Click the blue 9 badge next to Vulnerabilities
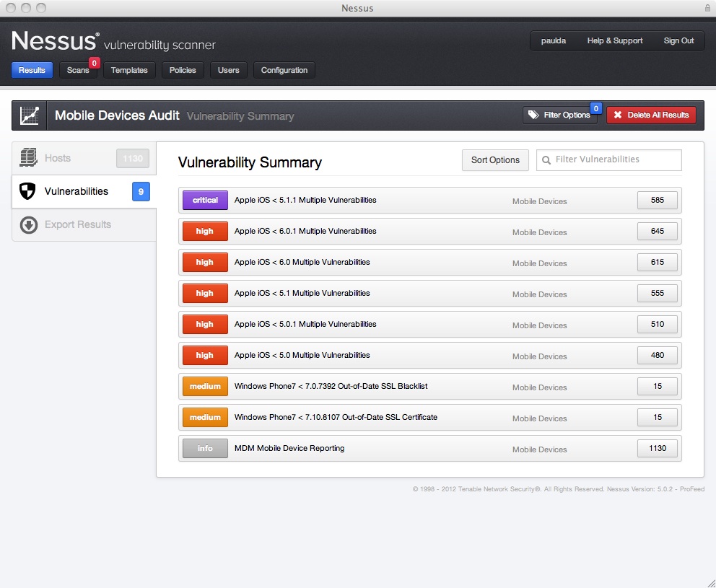The width and height of the screenshot is (716, 588). [141, 192]
